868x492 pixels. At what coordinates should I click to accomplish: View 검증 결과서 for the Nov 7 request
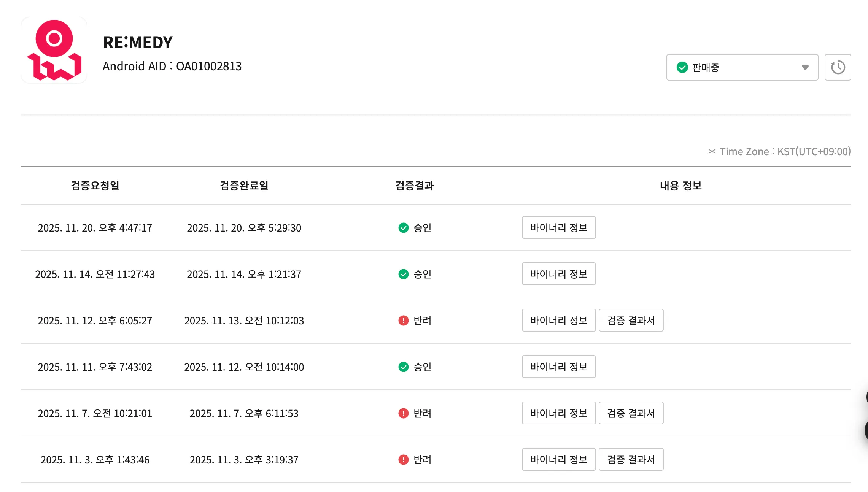click(631, 413)
